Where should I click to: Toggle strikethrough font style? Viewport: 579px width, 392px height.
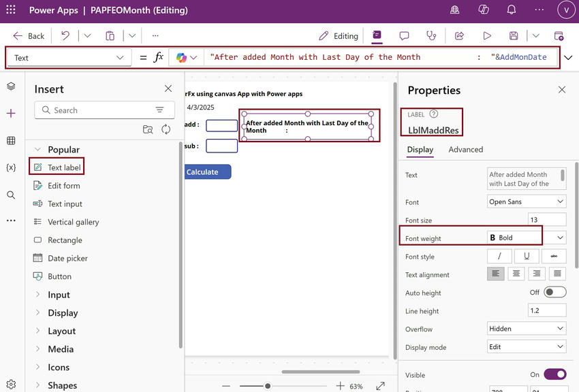tap(554, 256)
